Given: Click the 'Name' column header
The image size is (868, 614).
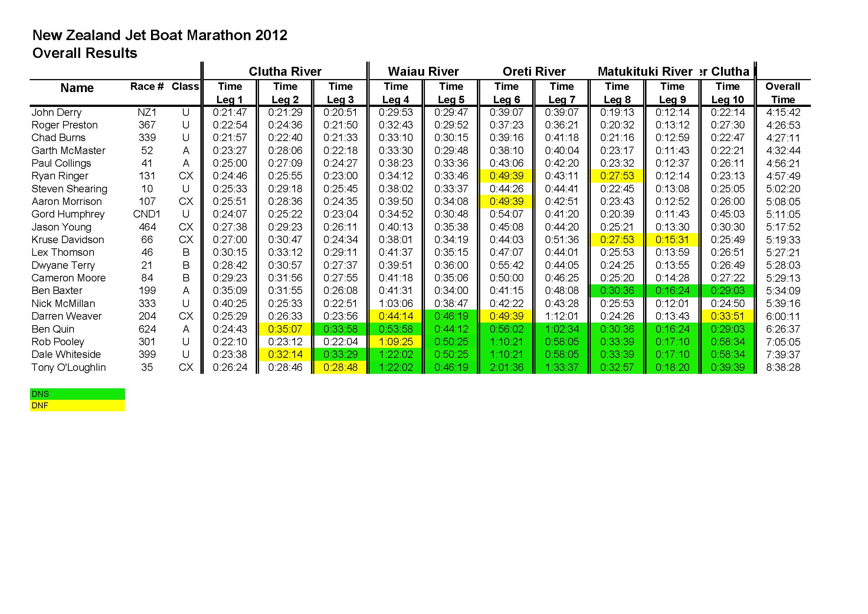Looking at the screenshot, I should tap(77, 88).
